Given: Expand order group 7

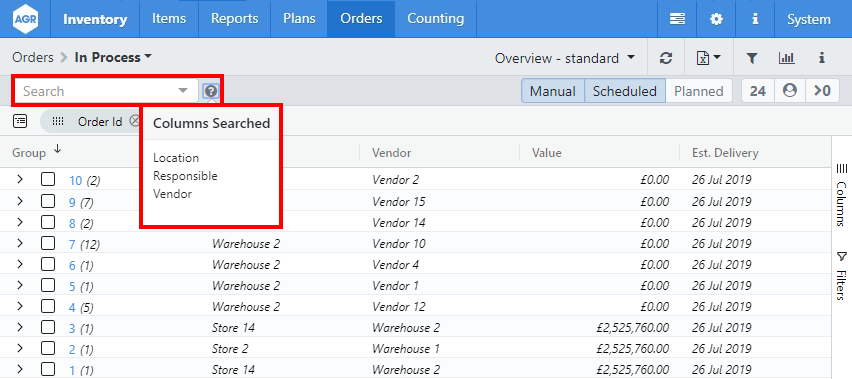Looking at the screenshot, I should (20, 243).
